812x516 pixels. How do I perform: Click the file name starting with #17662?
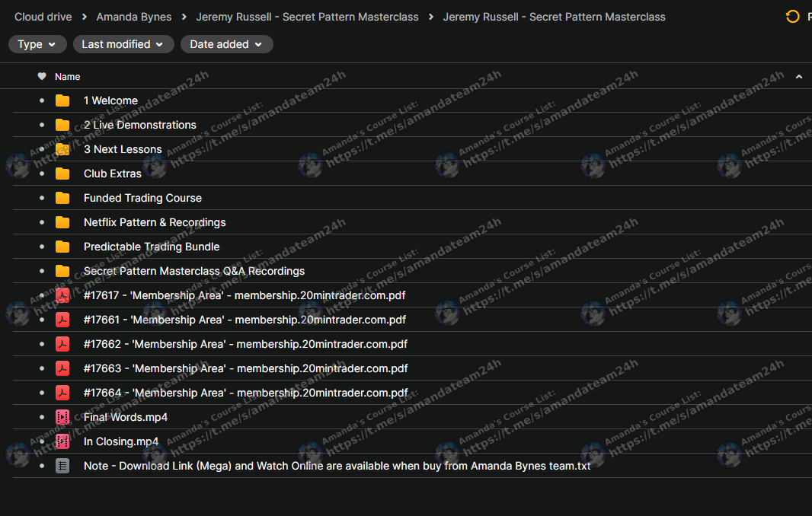click(245, 344)
